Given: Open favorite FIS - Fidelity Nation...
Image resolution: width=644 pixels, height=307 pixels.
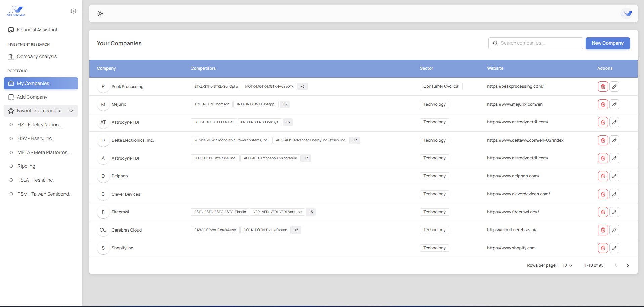Looking at the screenshot, I should click(x=41, y=125).
